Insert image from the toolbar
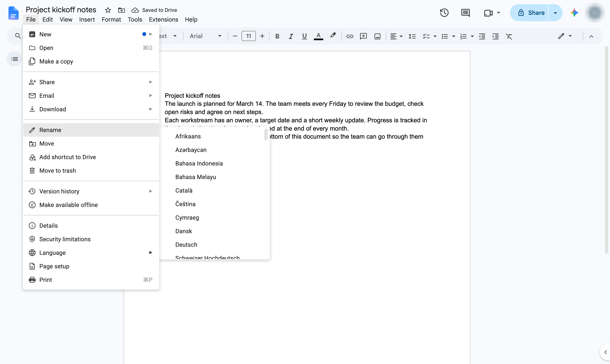This screenshot has height=364, width=610. tap(377, 36)
